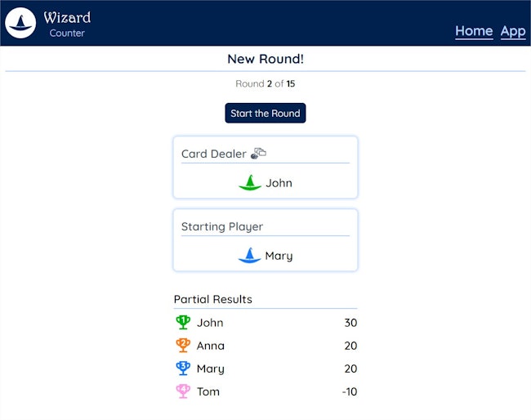Click Anna's score of 20
This screenshot has width=531, height=420.
pyautogui.click(x=350, y=346)
